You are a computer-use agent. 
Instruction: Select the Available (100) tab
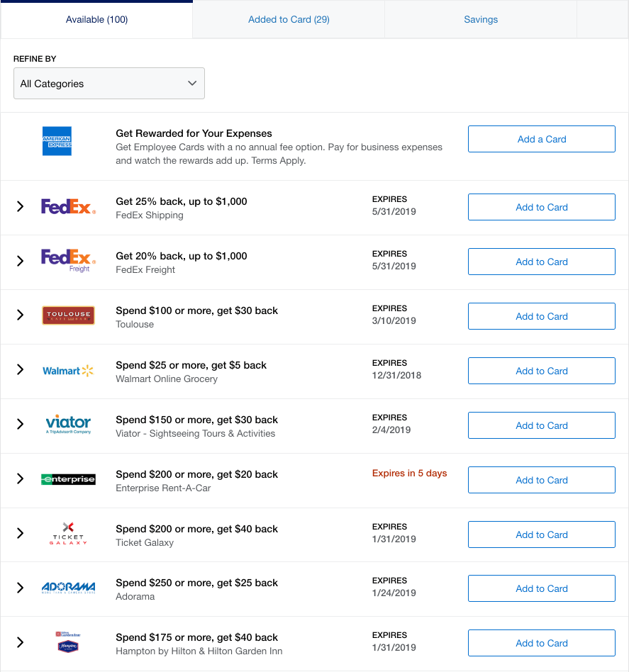point(96,19)
